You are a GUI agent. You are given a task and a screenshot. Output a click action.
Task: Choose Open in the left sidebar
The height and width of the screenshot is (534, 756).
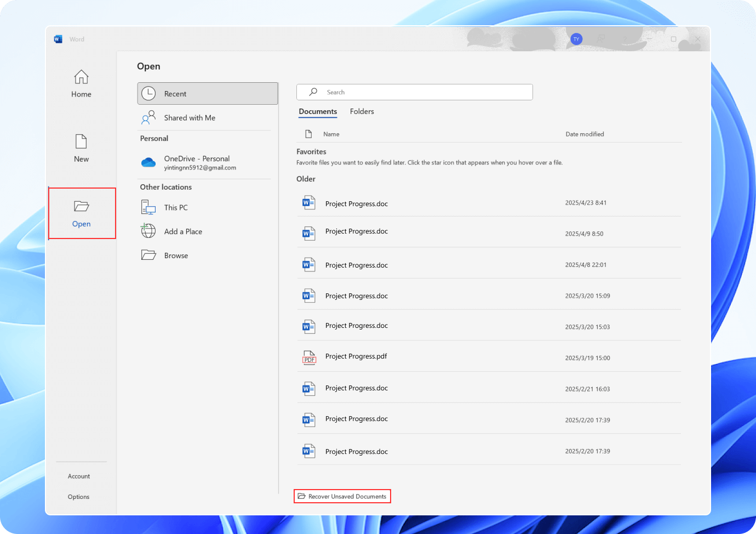tap(82, 213)
